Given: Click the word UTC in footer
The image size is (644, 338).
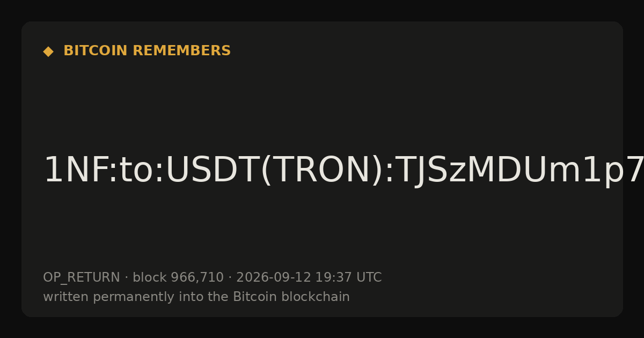Looking at the screenshot, I should click(369, 278).
